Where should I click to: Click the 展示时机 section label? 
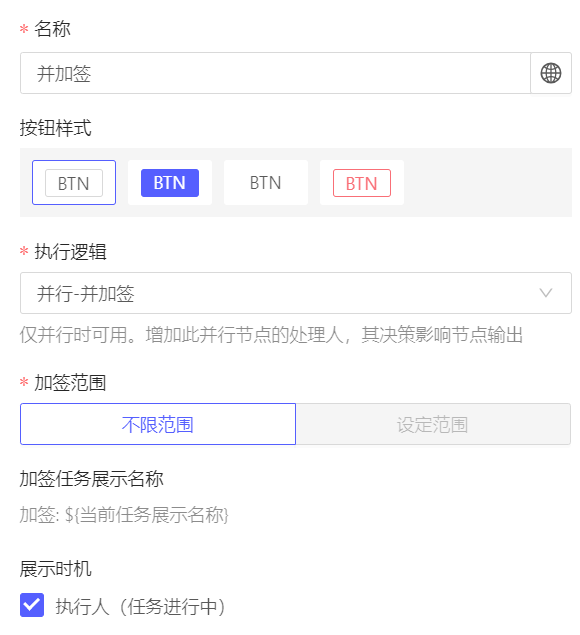(55, 569)
